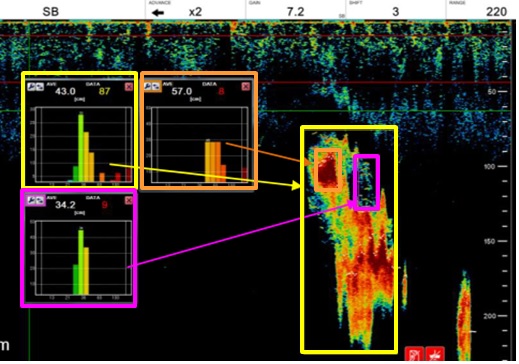Click the second tool icon in the 34.2 histogram
This screenshot has height=364, width=519.
(39, 200)
